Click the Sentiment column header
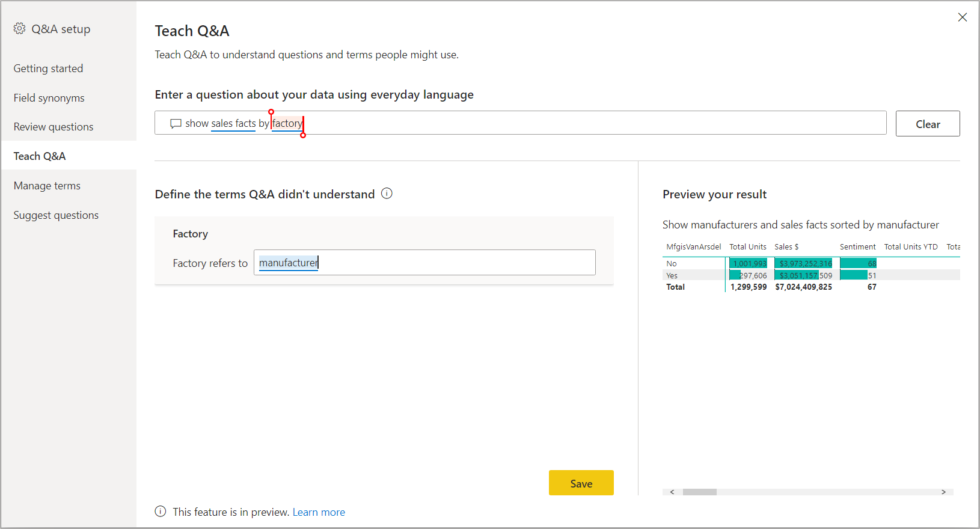Image resolution: width=980 pixels, height=529 pixels. pos(858,247)
